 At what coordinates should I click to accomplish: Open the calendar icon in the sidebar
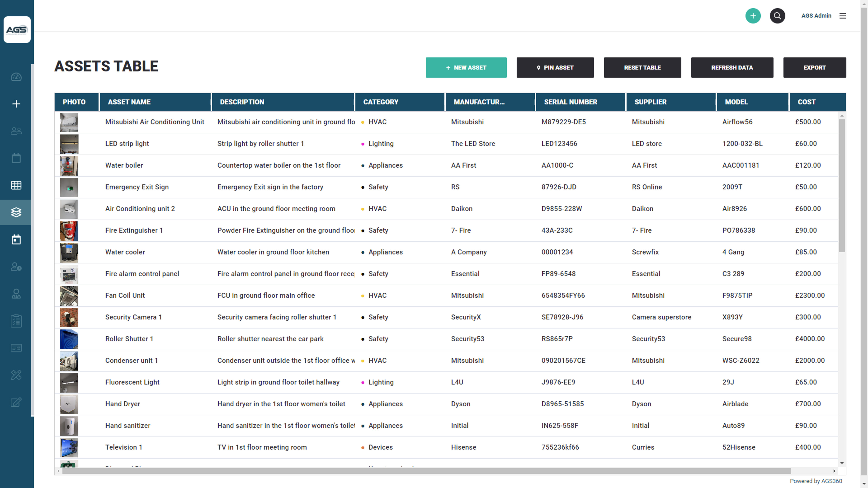[16, 158]
